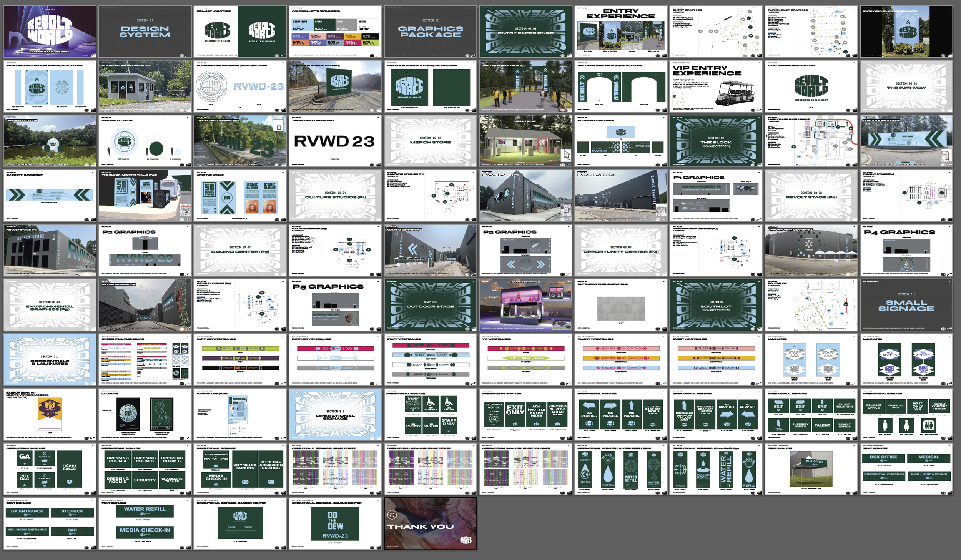Open the Welcome Sign on Gate photo slide
Image resolution: width=961 pixels, height=560 pixels.
tap(335, 86)
